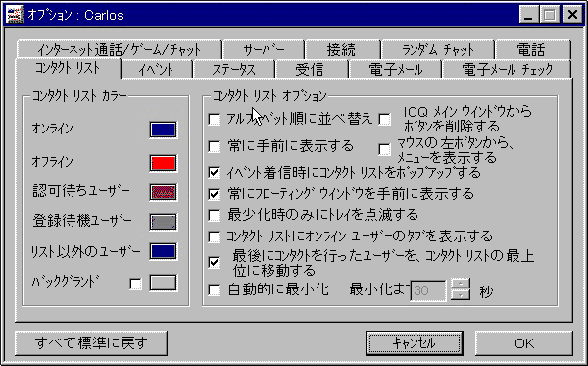Switch to the サーバー tab
The height and width of the screenshot is (366, 588).
(264, 49)
